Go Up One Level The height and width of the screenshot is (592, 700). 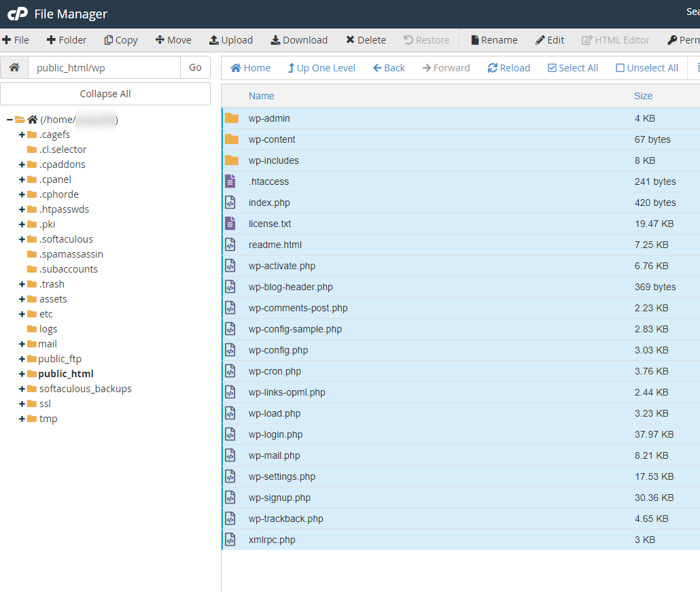tap(321, 68)
